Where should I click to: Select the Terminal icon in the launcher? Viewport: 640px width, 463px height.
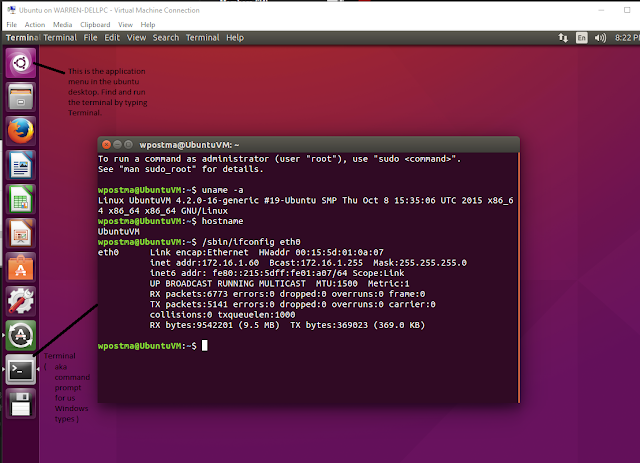[x=20, y=370]
